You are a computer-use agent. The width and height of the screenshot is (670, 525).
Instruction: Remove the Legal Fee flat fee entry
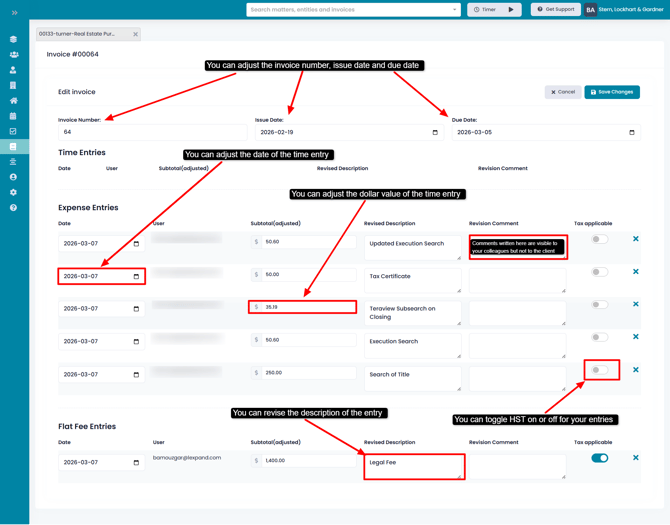tap(636, 458)
